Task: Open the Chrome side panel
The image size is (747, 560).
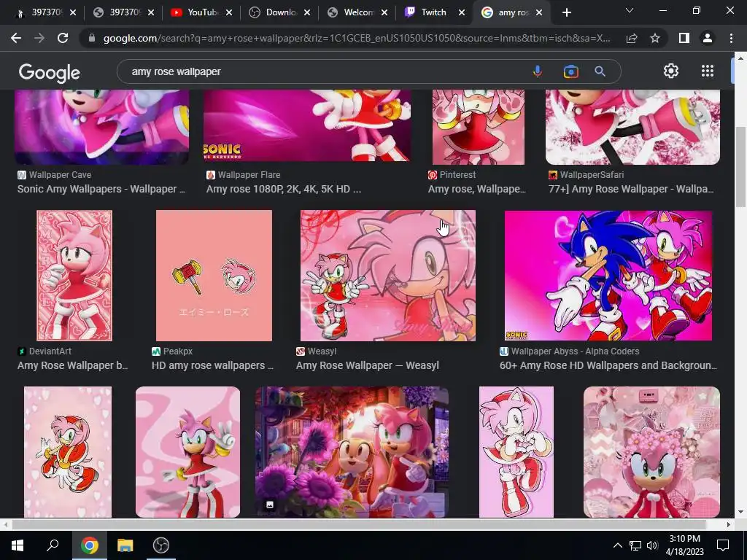Action: click(684, 38)
